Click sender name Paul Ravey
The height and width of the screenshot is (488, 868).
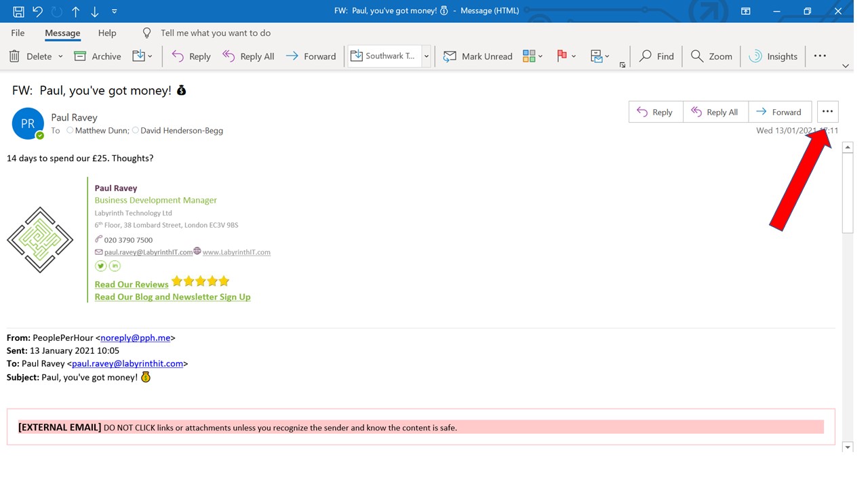click(x=74, y=117)
